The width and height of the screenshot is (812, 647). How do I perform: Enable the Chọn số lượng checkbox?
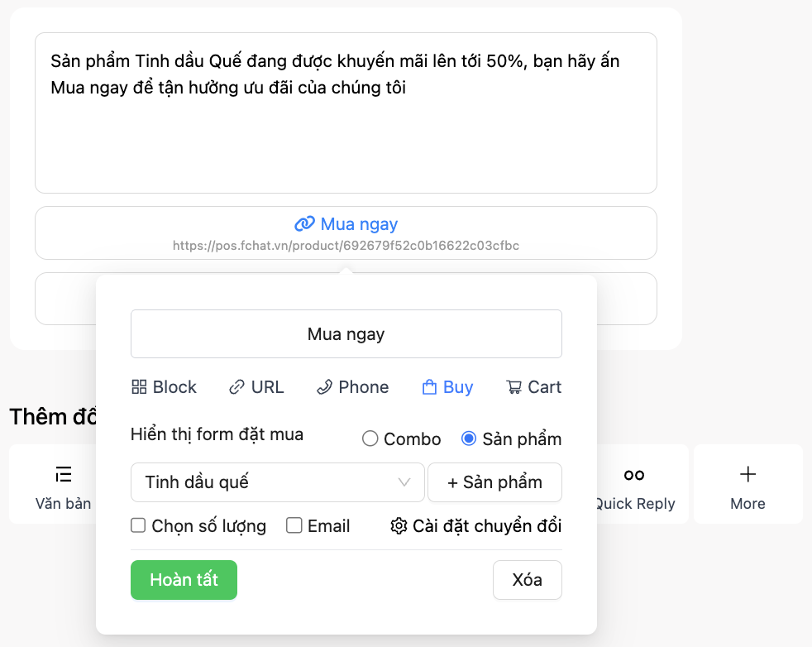(139, 525)
